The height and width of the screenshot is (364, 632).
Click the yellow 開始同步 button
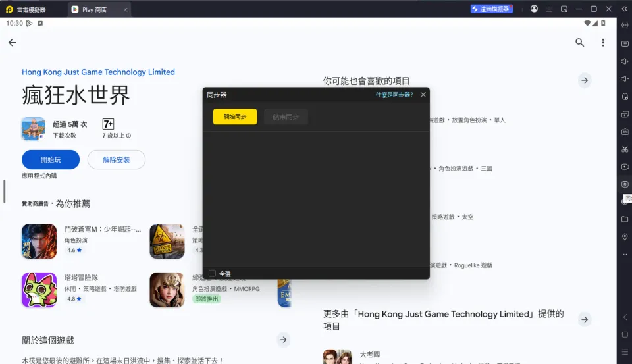click(235, 117)
